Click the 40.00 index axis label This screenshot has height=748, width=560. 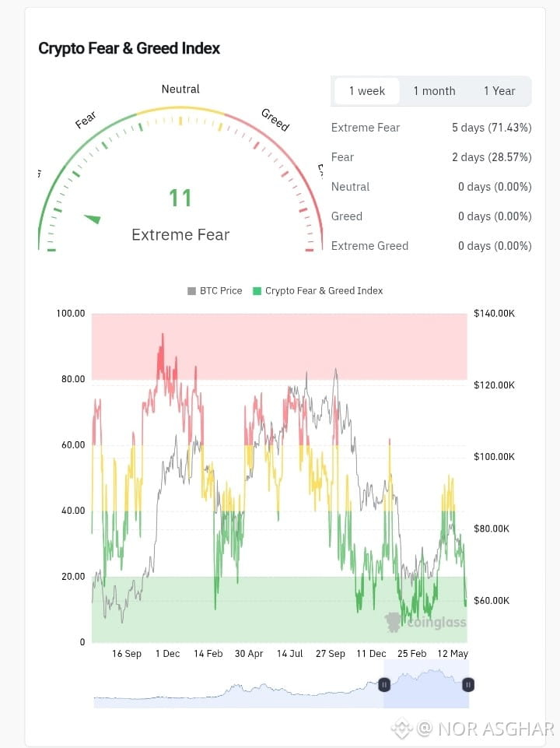73,511
